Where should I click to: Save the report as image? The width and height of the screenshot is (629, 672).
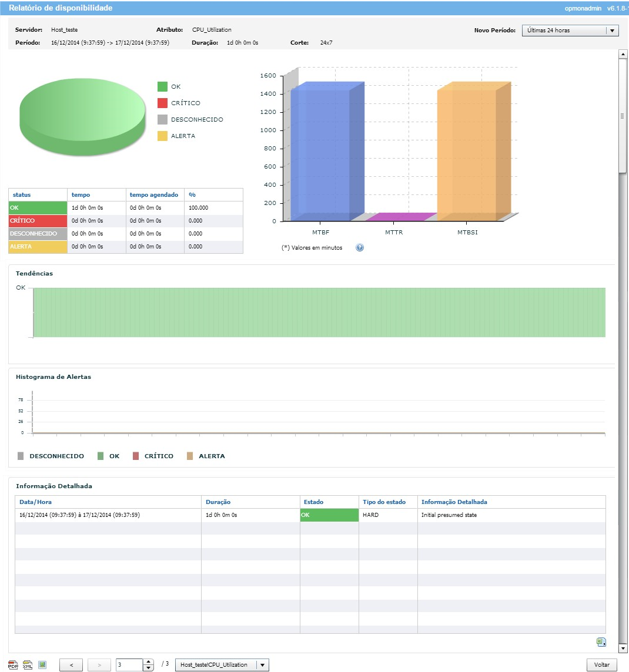(42, 665)
